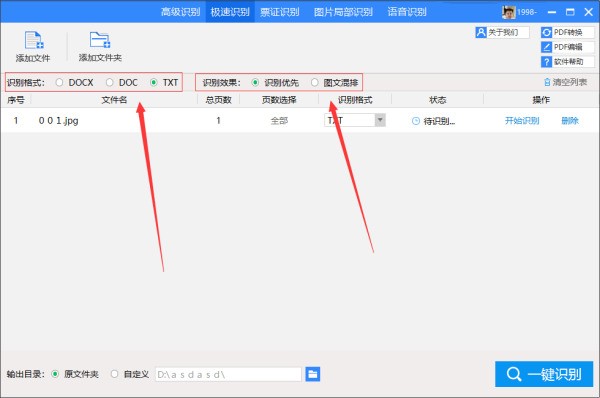The image size is (600, 398).
Task: Choose 图文混排 recognition effect
Action: point(315,82)
